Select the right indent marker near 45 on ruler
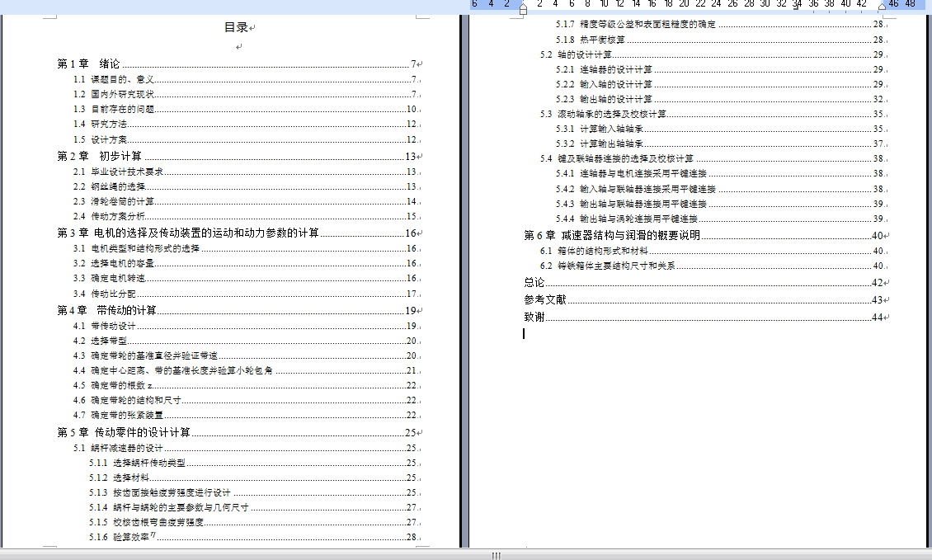 (x=881, y=7)
